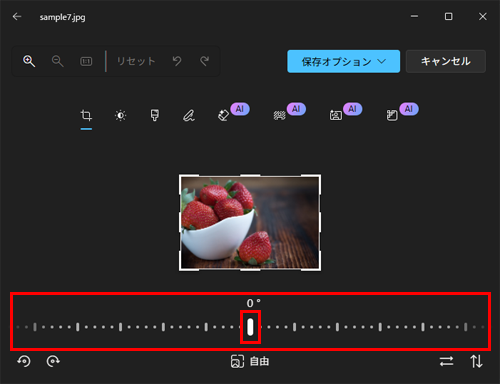This screenshot has width=500, height=384.
Task: Show image at actual size
Action: [x=86, y=61]
